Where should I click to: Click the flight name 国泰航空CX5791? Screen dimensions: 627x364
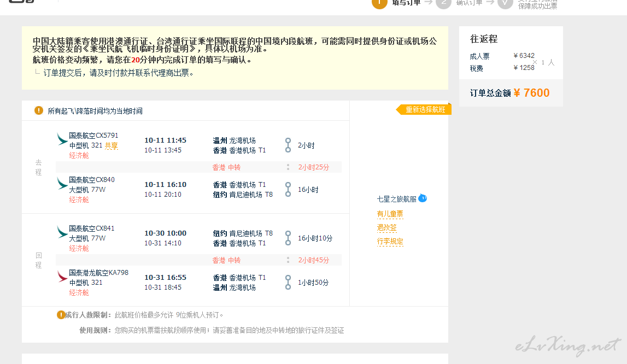click(93, 135)
